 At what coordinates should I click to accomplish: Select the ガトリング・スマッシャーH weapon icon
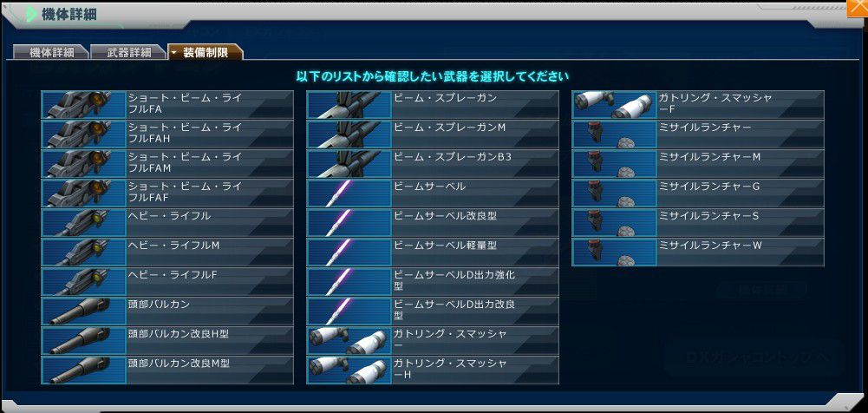[x=349, y=370]
